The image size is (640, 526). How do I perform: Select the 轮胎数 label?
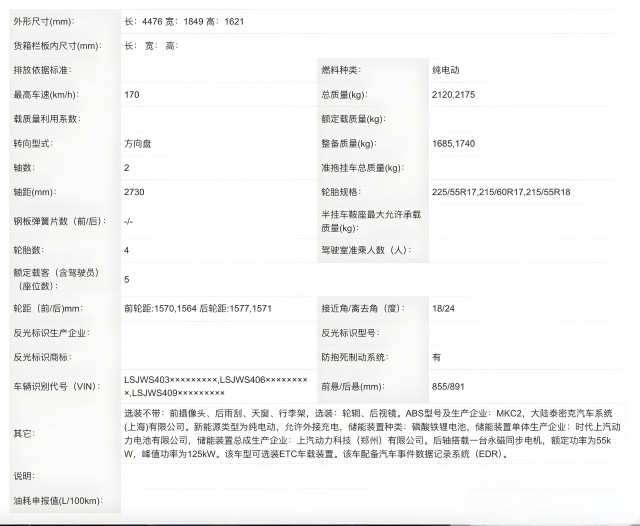(28, 250)
